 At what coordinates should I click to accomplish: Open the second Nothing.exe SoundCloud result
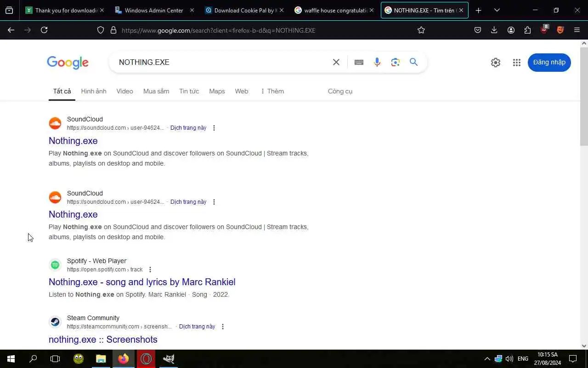[x=73, y=214]
